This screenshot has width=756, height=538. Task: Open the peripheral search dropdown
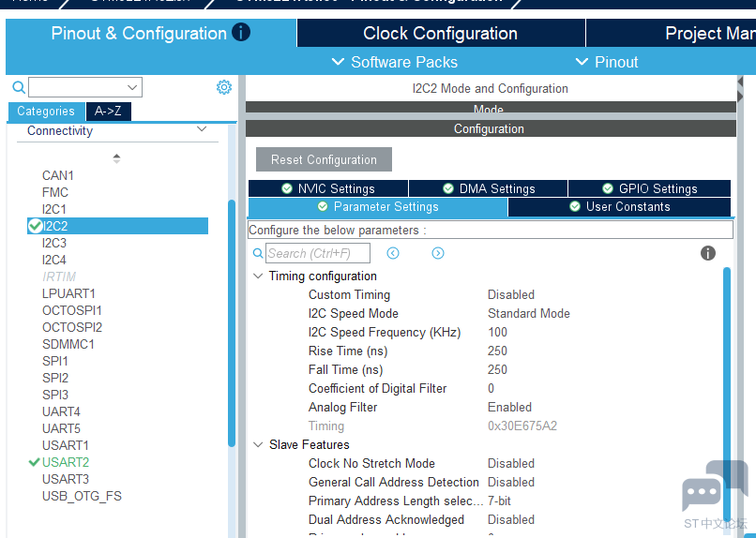pos(132,87)
